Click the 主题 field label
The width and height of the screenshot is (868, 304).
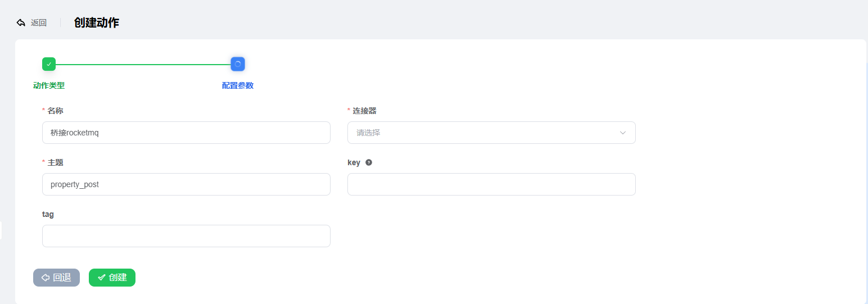pos(55,162)
